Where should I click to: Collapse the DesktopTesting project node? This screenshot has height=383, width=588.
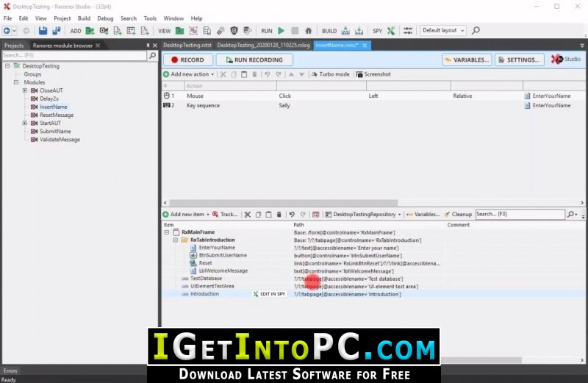pos(7,65)
